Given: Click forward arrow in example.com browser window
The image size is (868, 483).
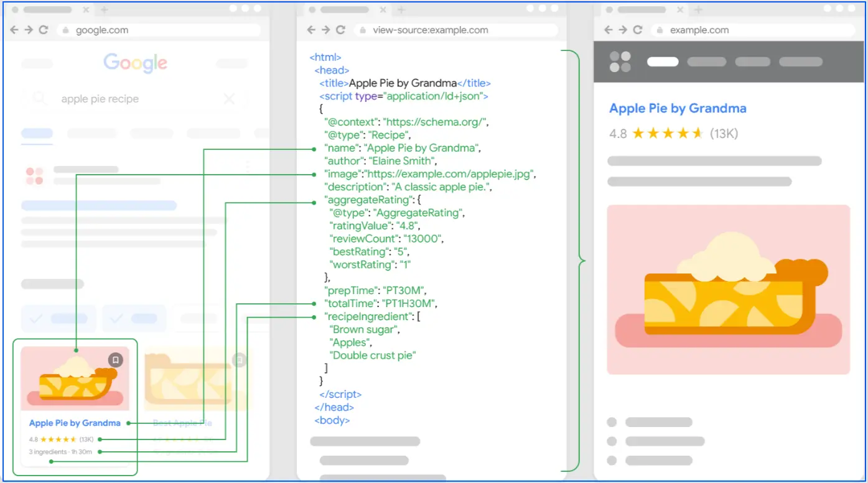Looking at the screenshot, I should click(x=623, y=30).
